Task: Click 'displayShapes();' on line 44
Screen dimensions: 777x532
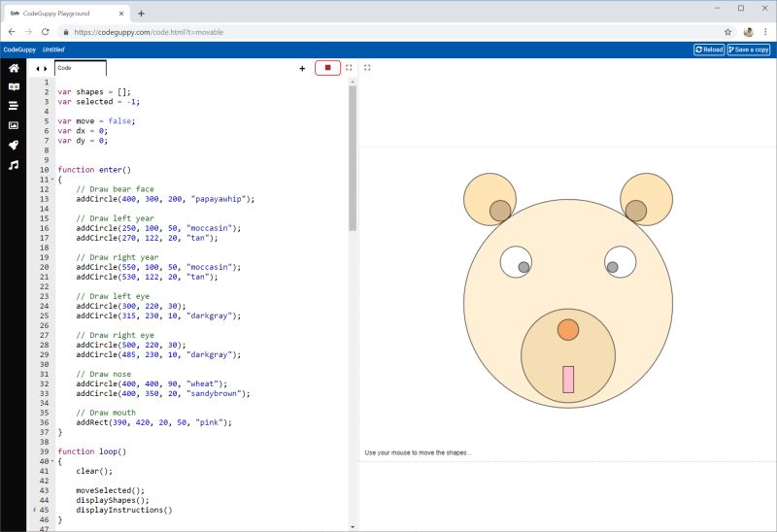Action: coord(113,500)
